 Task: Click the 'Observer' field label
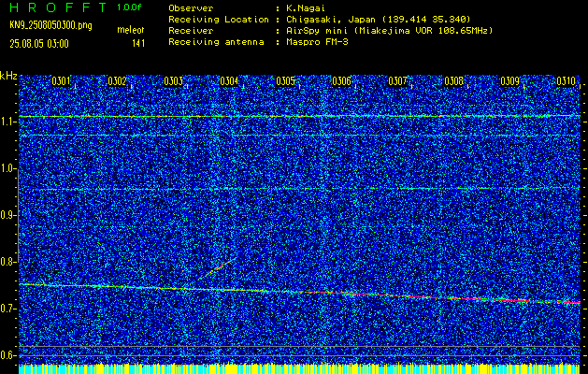tap(191, 8)
